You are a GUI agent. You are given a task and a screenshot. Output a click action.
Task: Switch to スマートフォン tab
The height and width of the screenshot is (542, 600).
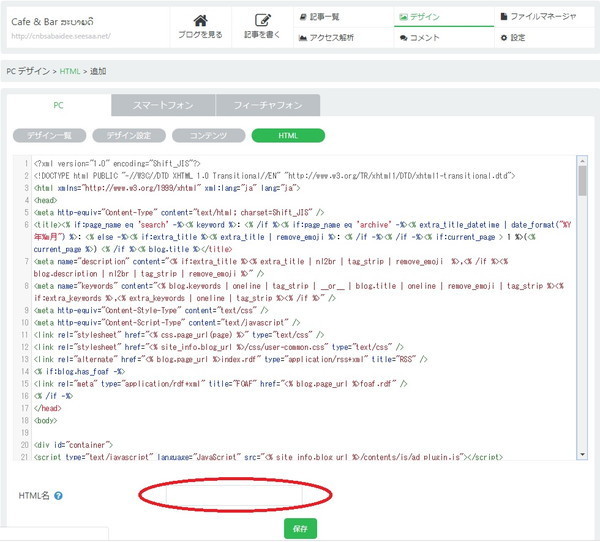163,105
